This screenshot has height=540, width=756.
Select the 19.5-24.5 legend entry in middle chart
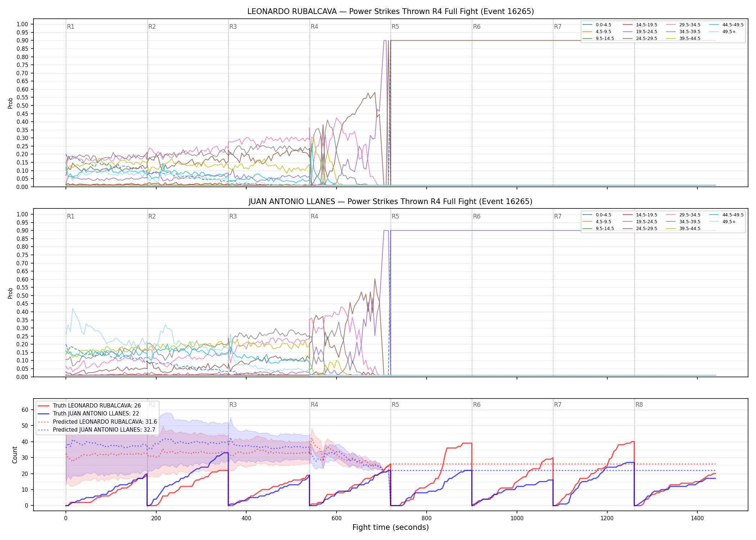[640, 222]
